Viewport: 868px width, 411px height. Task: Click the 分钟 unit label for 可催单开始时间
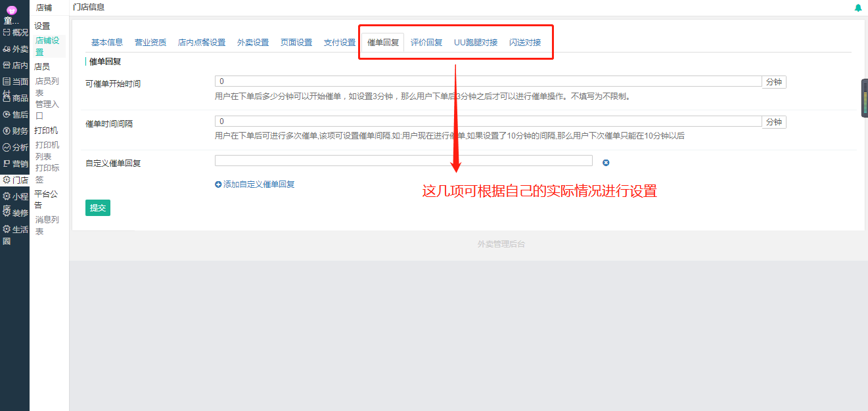click(x=774, y=82)
